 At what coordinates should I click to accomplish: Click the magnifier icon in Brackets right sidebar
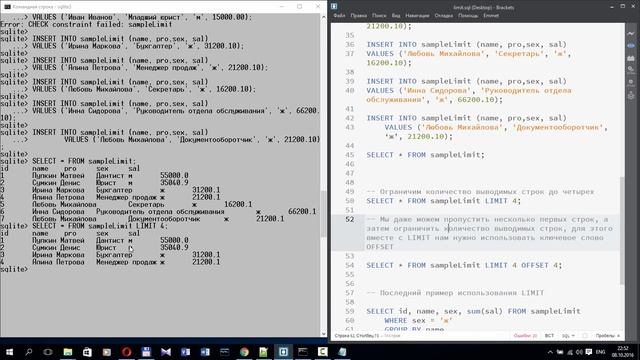[x=631, y=71]
